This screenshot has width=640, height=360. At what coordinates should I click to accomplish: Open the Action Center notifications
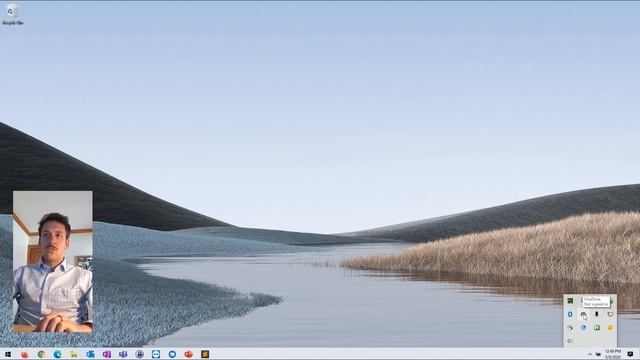630,354
